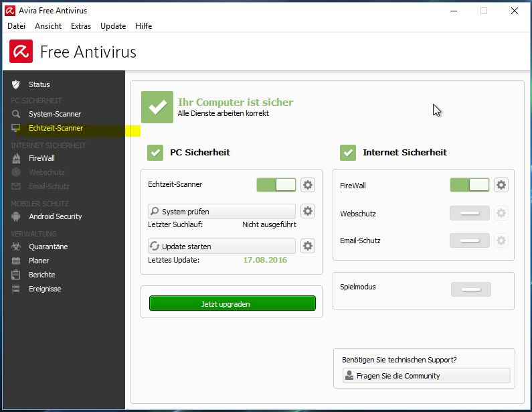Viewport: 532px width, 412px height.
Task: Open the Extras menu
Action: 81,26
